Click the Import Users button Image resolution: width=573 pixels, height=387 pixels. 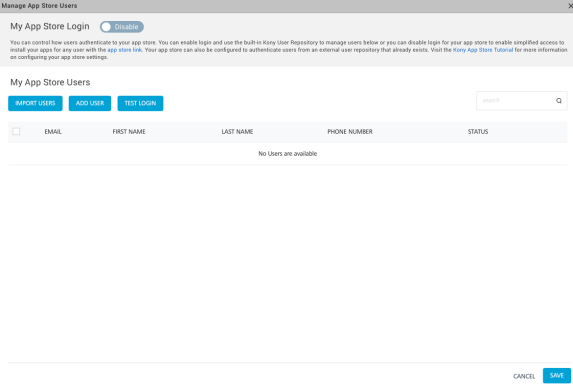point(35,103)
